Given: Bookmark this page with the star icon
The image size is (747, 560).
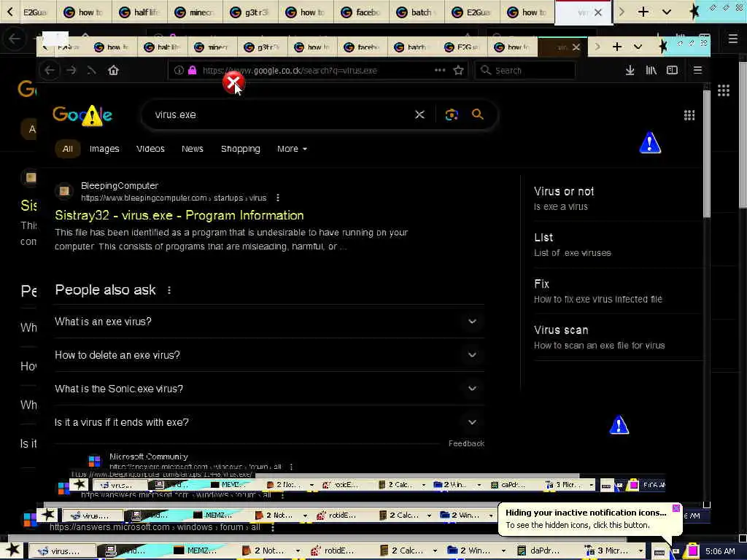Looking at the screenshot, I should tap(458, 71).
